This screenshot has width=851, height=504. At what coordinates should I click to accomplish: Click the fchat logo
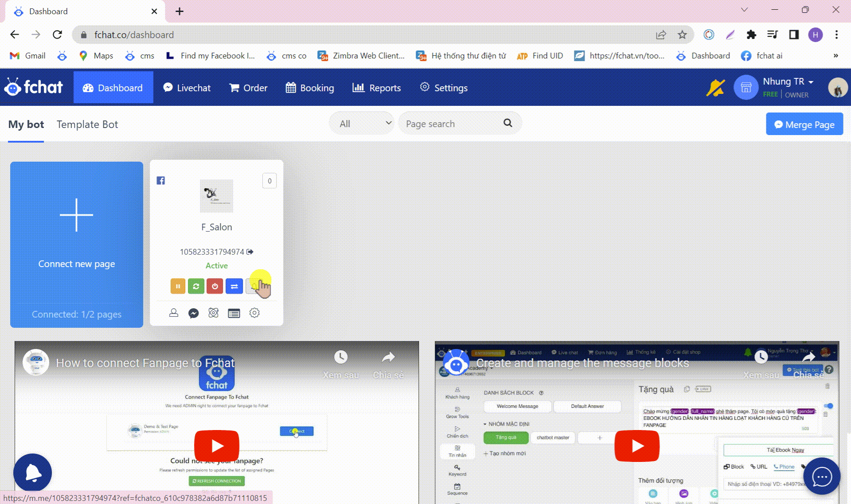(x=34, y=87)
